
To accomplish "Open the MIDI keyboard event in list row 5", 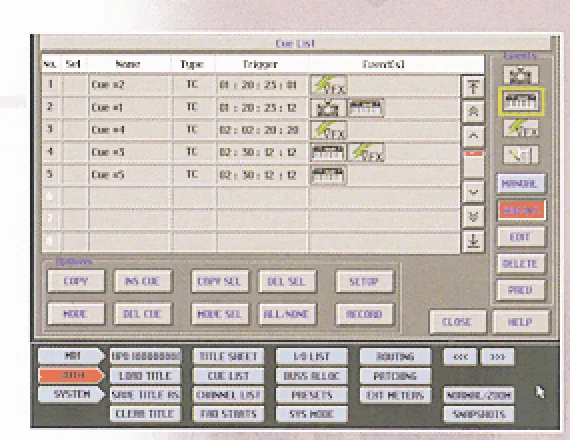I will coord(329,175).
